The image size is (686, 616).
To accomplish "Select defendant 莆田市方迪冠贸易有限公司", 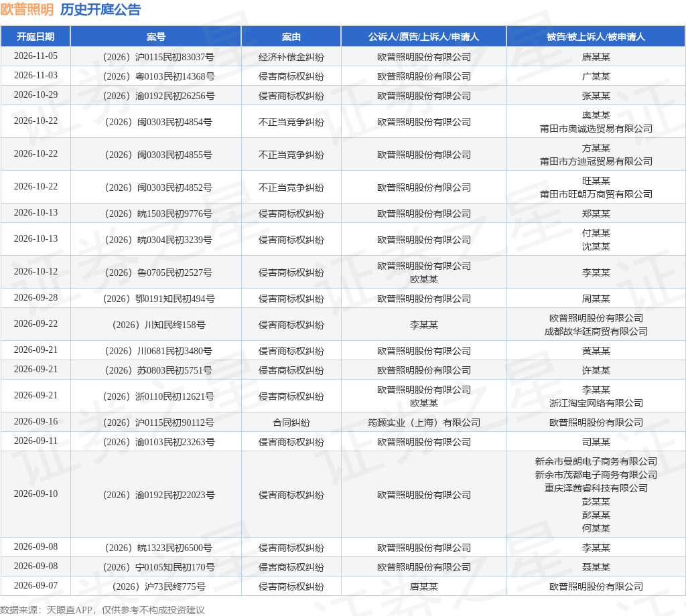I will click(x=596, y=161).
